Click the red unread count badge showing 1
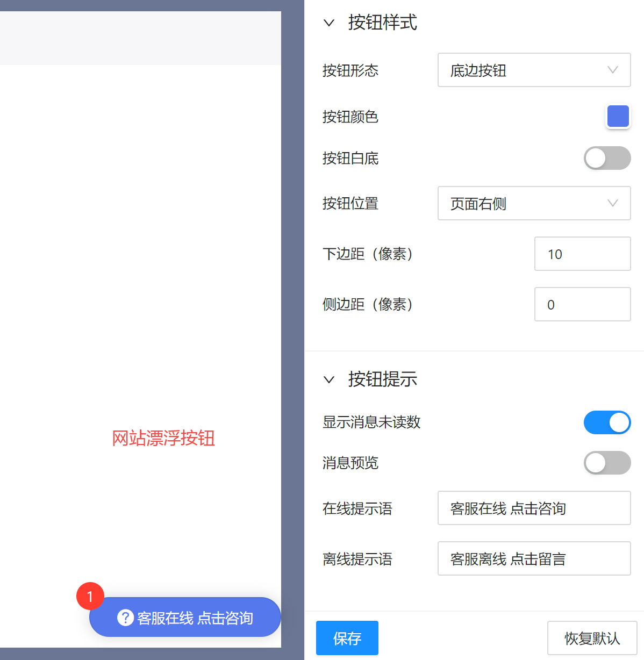The height and width of the screenshot is (660, 644). pos(90,596)
